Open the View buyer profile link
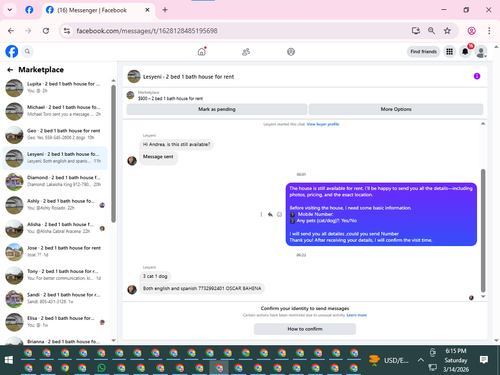 click(323, 124)
